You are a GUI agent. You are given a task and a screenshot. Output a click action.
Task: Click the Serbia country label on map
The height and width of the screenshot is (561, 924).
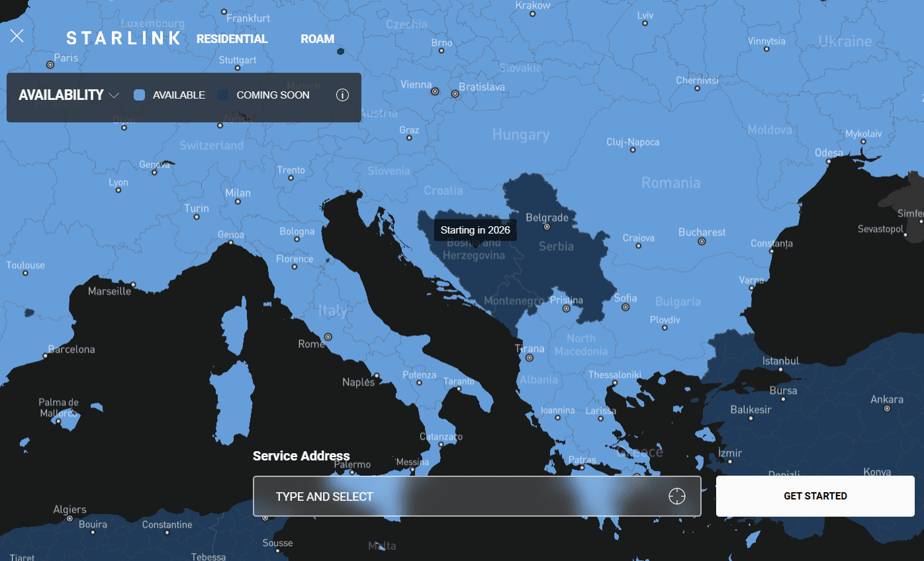pos(556,246)
